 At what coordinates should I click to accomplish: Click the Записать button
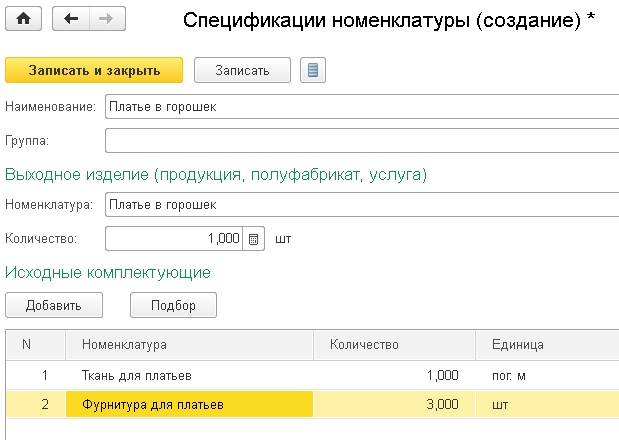click(242, 70)
